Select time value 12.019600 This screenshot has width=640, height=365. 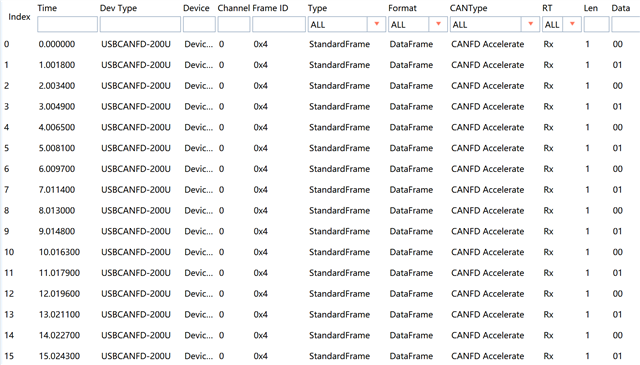pos(59,294)
